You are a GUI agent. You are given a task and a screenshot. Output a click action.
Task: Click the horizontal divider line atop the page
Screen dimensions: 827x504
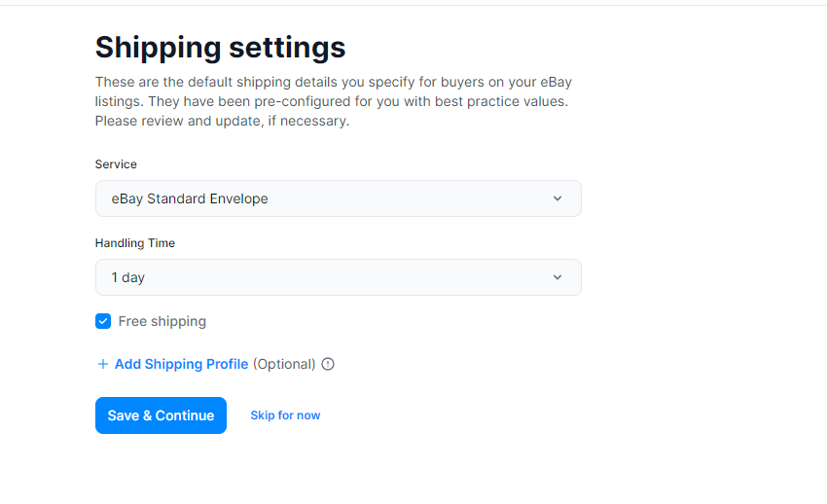(413, 5)
